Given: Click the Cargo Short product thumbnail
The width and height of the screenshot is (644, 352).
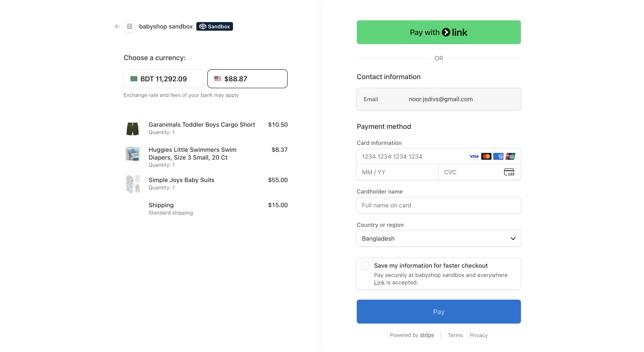Looking at the screenshot, I should 133,129.
